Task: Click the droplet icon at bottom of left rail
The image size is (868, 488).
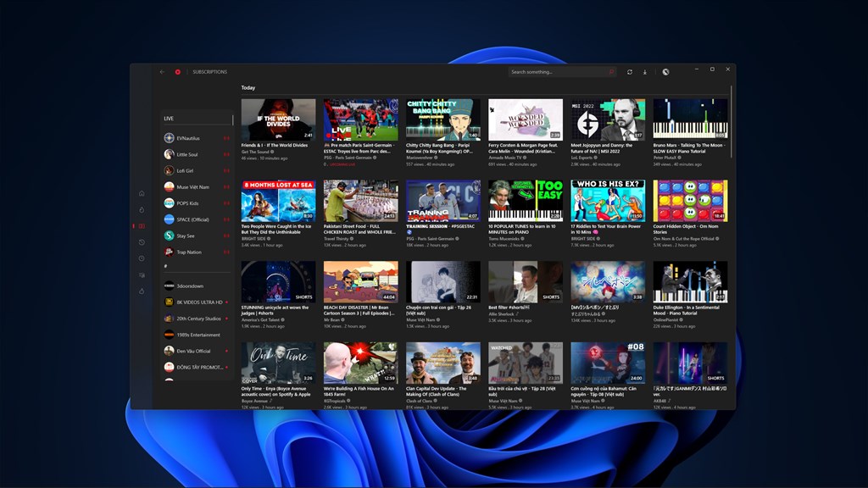Action: click(x=142, y=291)
